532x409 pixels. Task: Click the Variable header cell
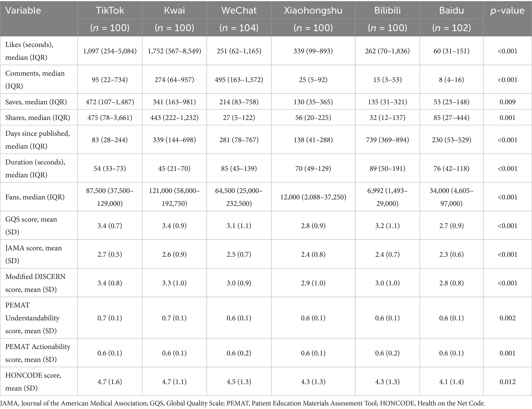tap(23, 10)
